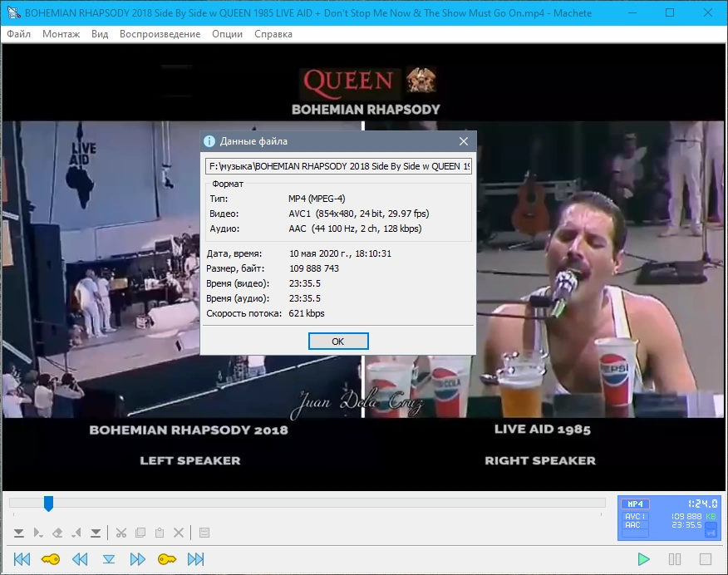The image size is (728, 575).
Task: Click the type value MP4 (MPEG-4)
Action: tap(317, 199)
